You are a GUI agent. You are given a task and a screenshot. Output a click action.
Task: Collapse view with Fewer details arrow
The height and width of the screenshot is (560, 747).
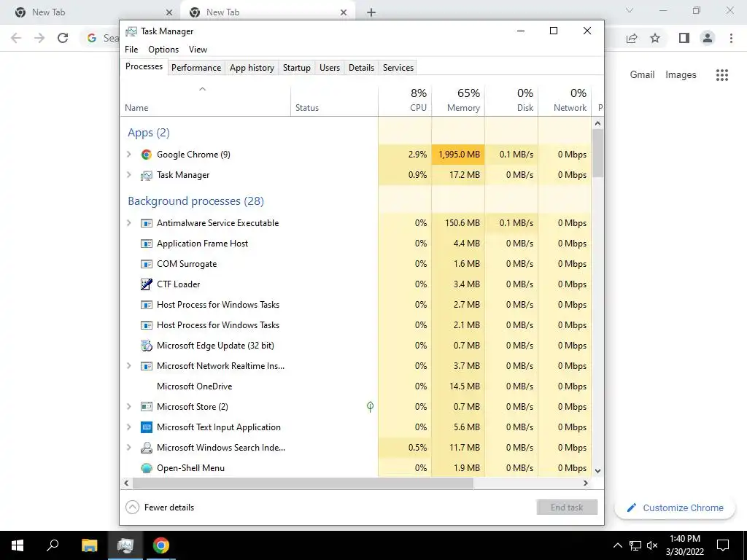pos(133,507)
